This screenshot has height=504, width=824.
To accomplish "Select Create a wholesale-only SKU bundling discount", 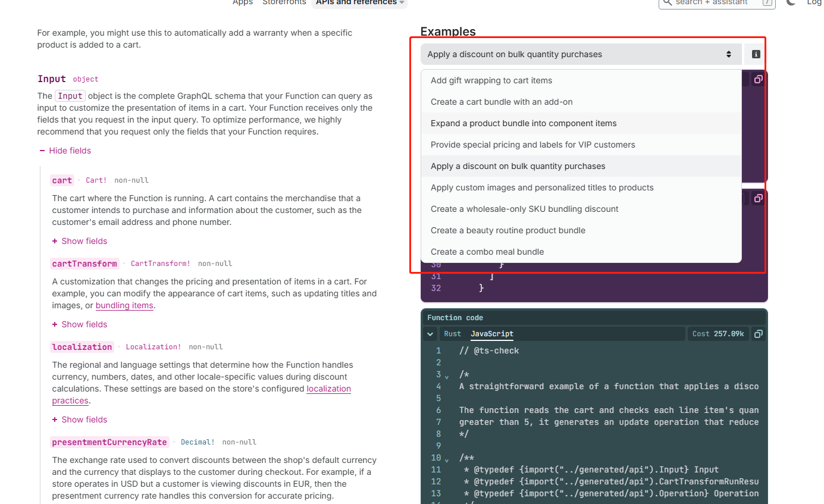I will point(581,209).
